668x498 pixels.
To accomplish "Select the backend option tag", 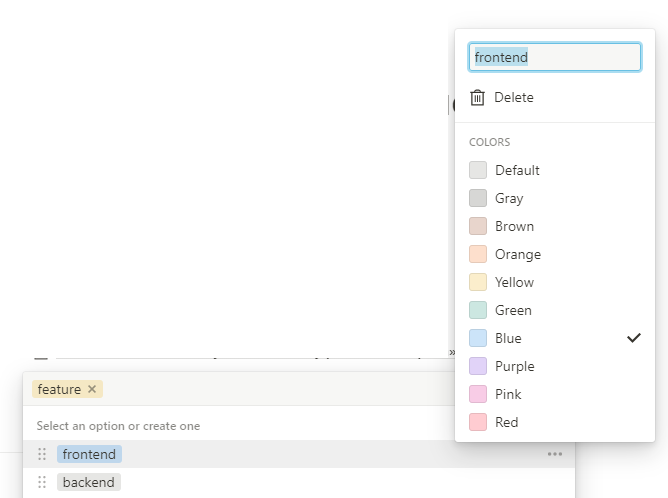I will (x=89, y=482).
